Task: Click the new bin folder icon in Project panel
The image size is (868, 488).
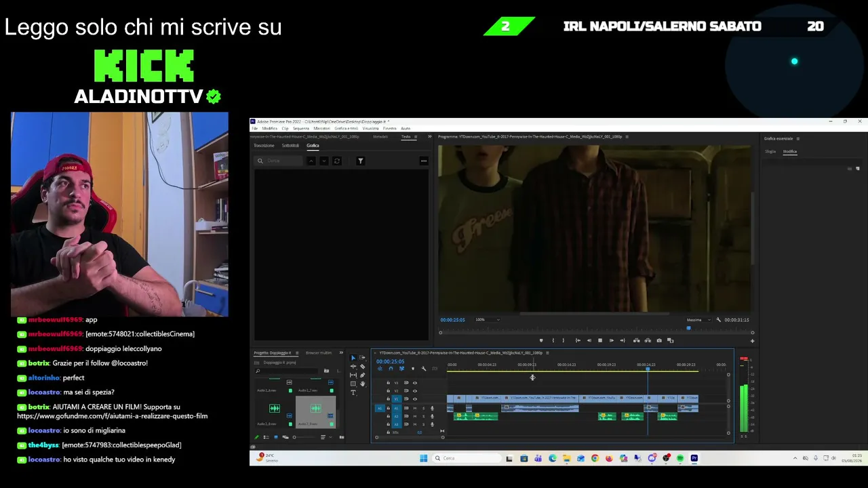Action: click(x=326, y=371)
